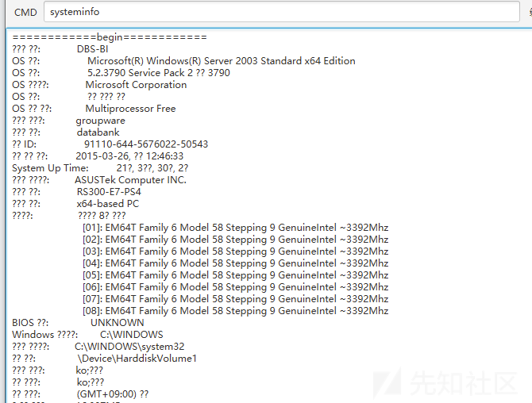Click processor entry [03] EM64T line
The height and width of the screenshot is (403, 532).
[x=236, y=251]
